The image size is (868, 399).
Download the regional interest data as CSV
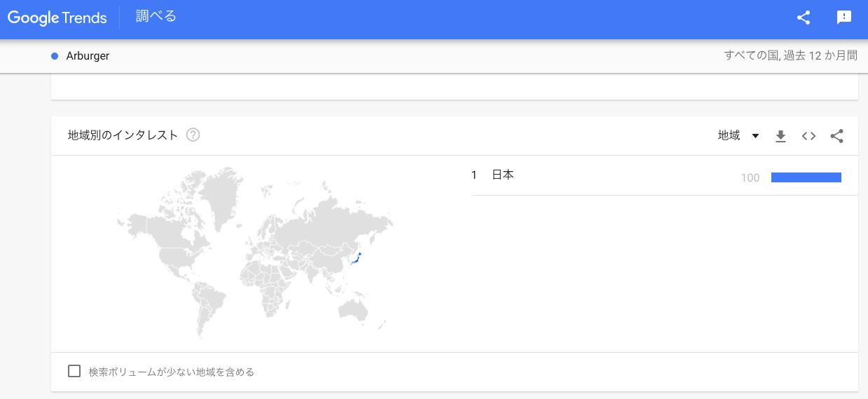click(781, 136)
